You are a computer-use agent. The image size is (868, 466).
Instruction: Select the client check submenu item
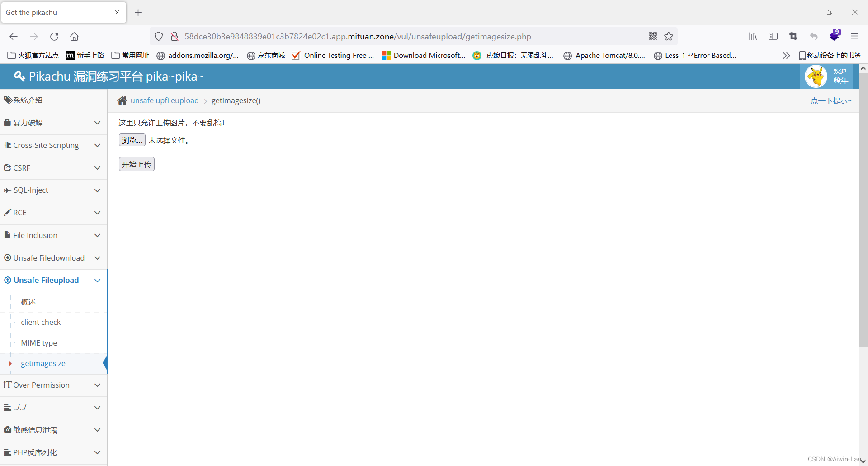click(41, 323)
